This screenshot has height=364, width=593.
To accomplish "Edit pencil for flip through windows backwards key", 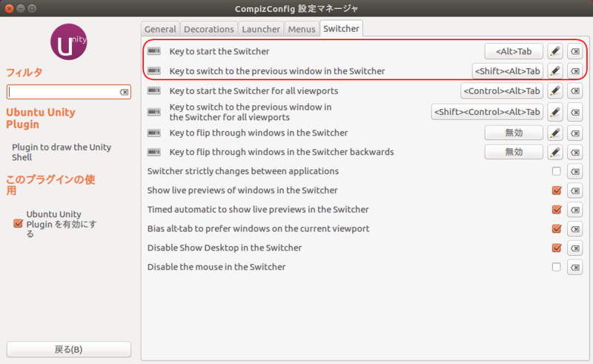I will coord(554,152).
